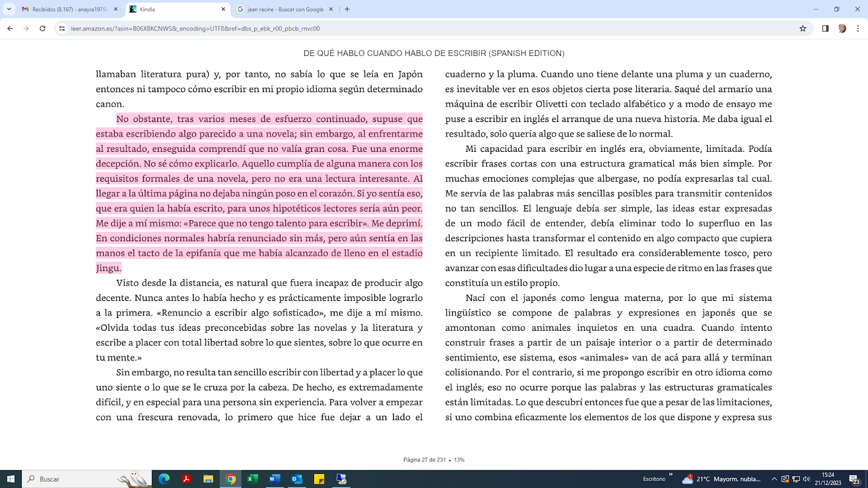Viewport: 868px width, 488px height.
Task: Expand the Escritorio toolbar chevron
Action: click(671, 475)
